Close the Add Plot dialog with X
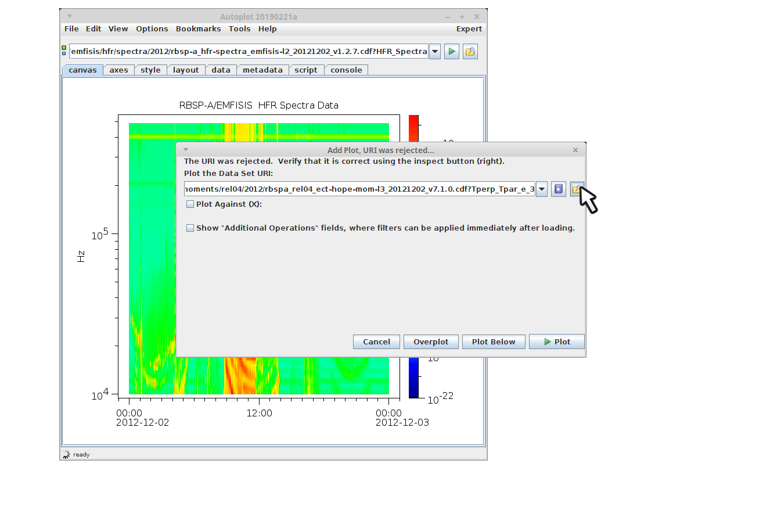Screen dimensions: 781x532 575,150
